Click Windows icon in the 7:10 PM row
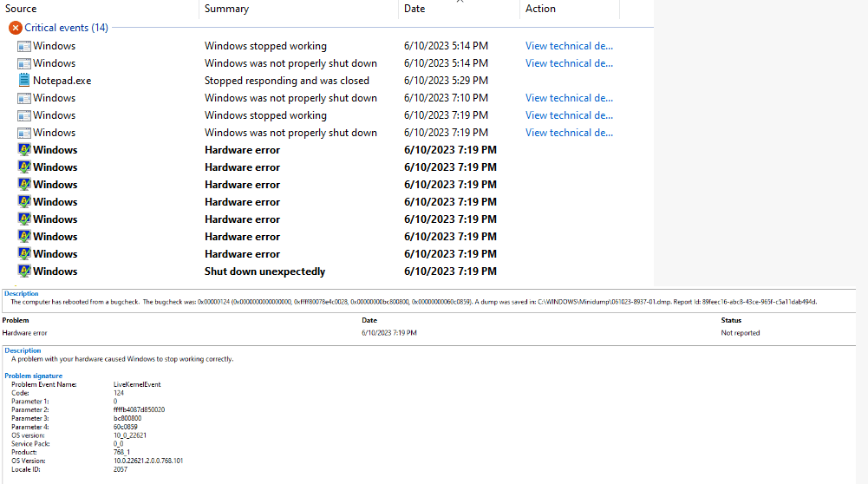868x484 pixels. coord(23,98)
